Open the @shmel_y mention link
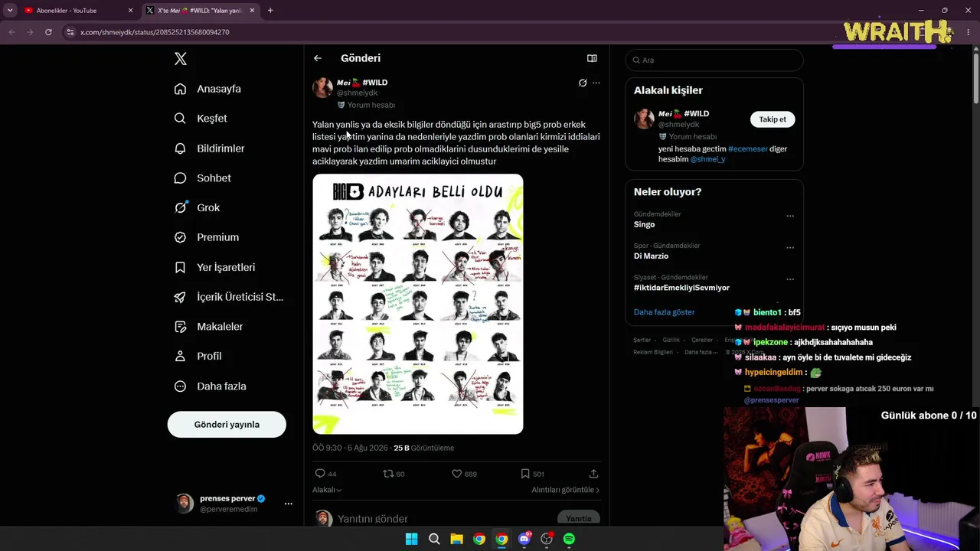980x551 pixels. point(707,160)
